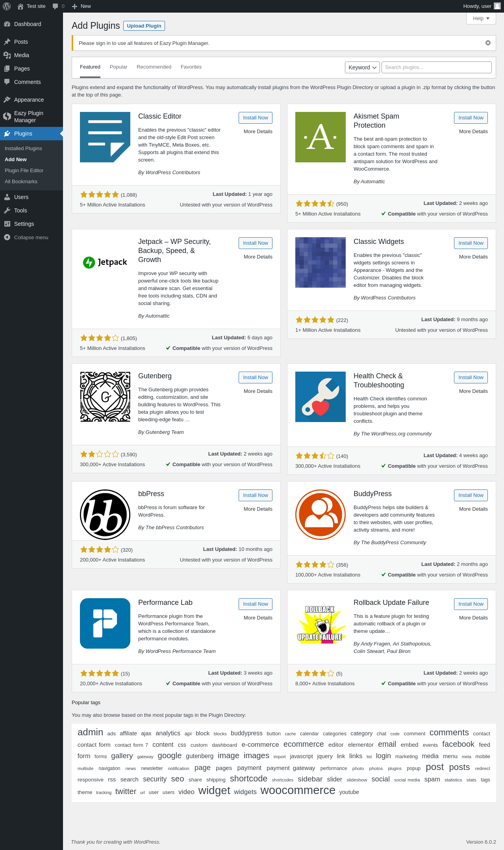Click the Akismet plugin icon

click(x=321, y=137)
